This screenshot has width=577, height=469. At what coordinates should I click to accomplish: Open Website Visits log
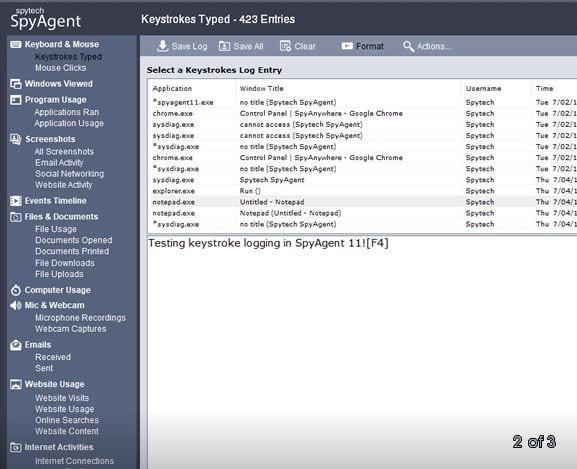[x=62, y=398]
